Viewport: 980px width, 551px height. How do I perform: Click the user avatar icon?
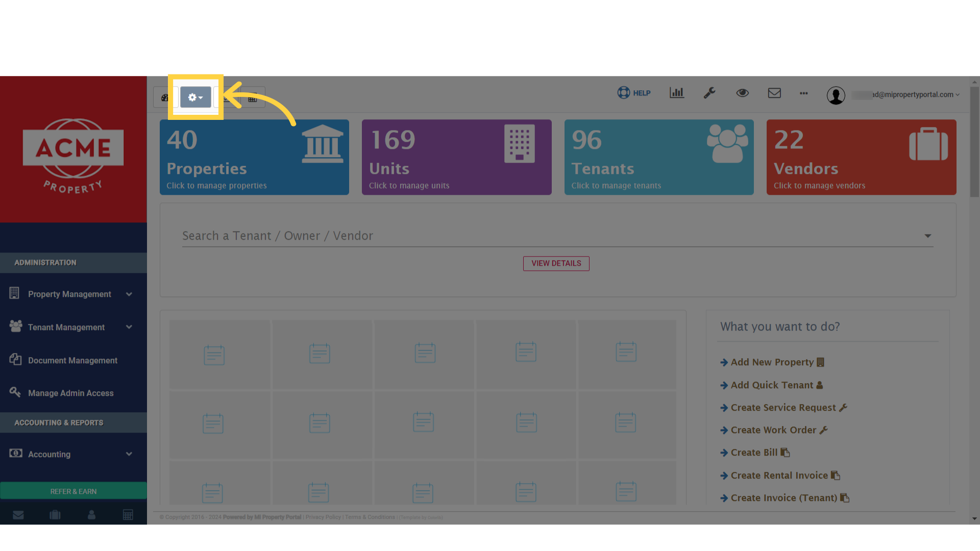click(836, 95)
